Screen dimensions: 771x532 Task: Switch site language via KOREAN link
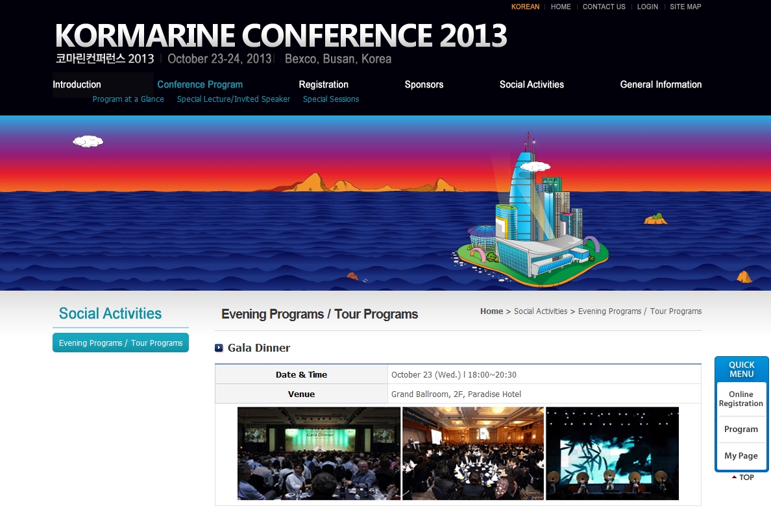click(525, 7)
